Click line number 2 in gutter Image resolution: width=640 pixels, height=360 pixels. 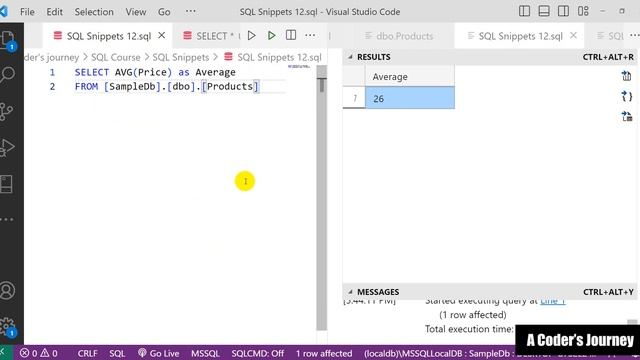tap(52, 87)
